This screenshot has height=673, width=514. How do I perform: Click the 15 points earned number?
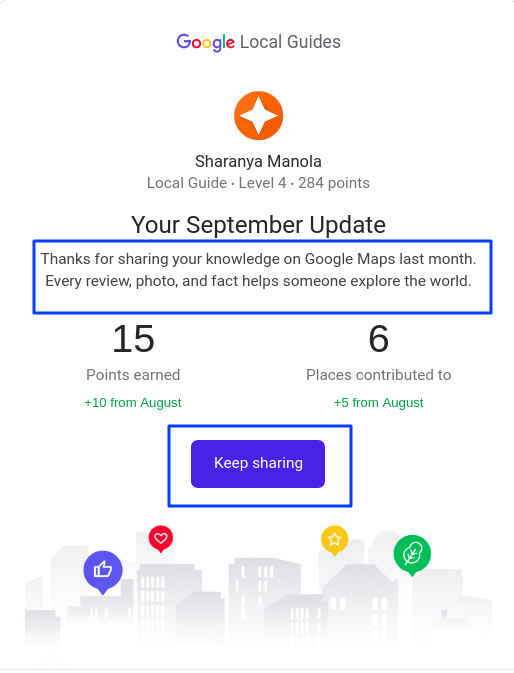(133, 339)
